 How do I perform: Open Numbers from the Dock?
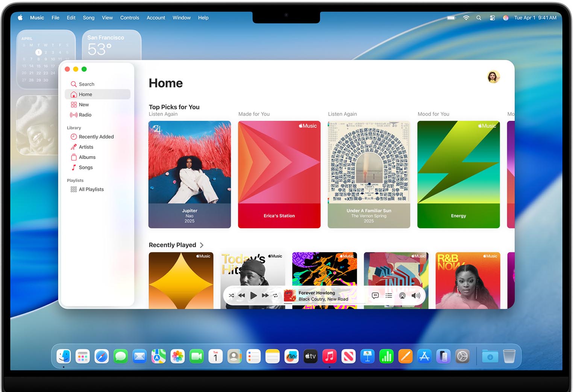pos(387,356)
